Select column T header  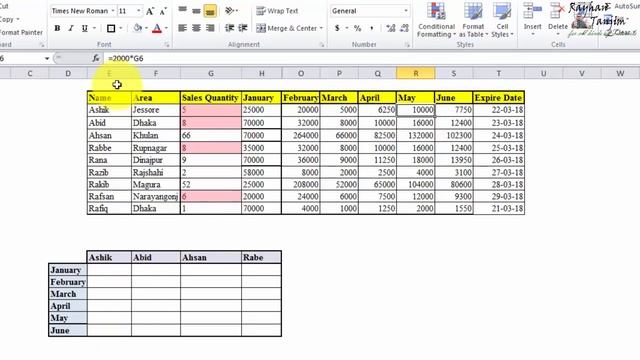[498, 73]
